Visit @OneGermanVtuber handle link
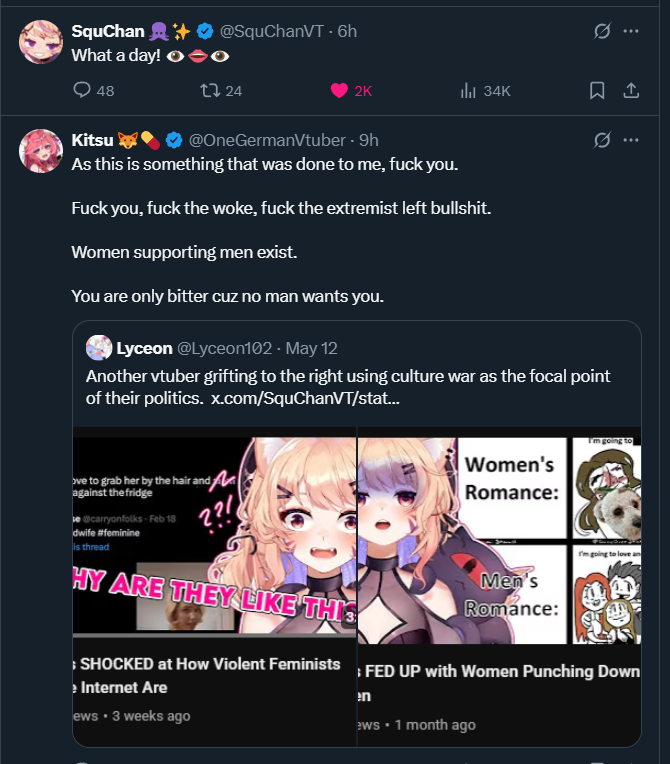The height and width of the screenshot is (764, 670). click(267, 140)
